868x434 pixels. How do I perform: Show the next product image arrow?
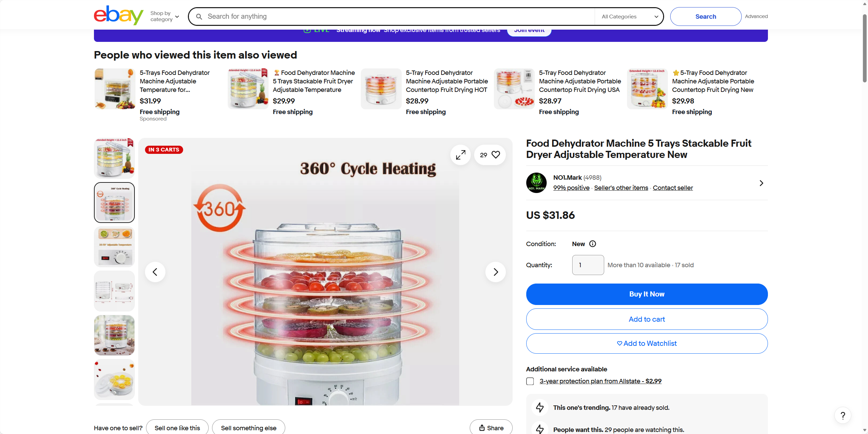(495, 272)
